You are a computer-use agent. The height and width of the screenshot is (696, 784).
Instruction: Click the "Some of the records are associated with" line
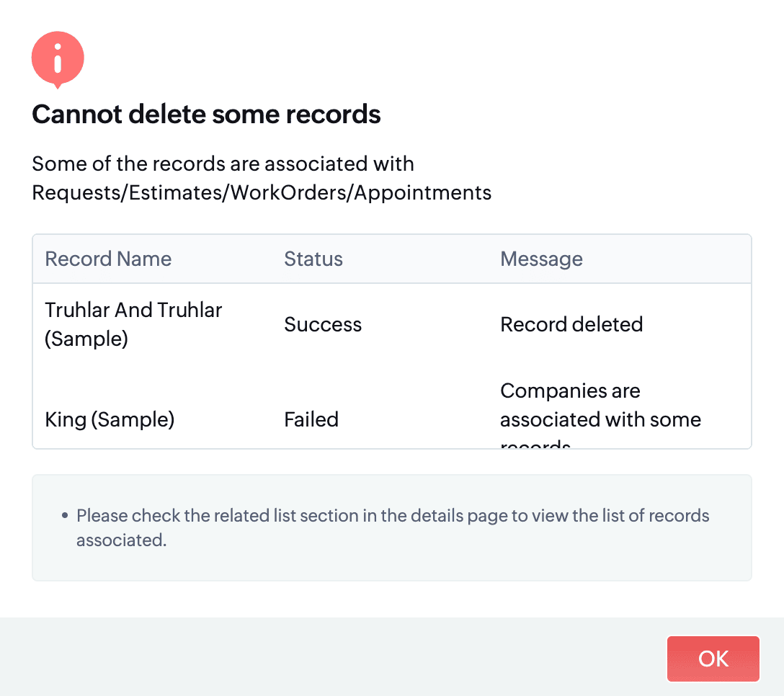click(x=223, y=164)
